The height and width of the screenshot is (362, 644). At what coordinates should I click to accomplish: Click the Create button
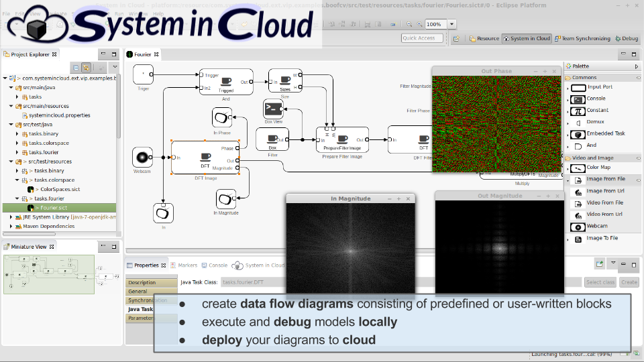629,282
